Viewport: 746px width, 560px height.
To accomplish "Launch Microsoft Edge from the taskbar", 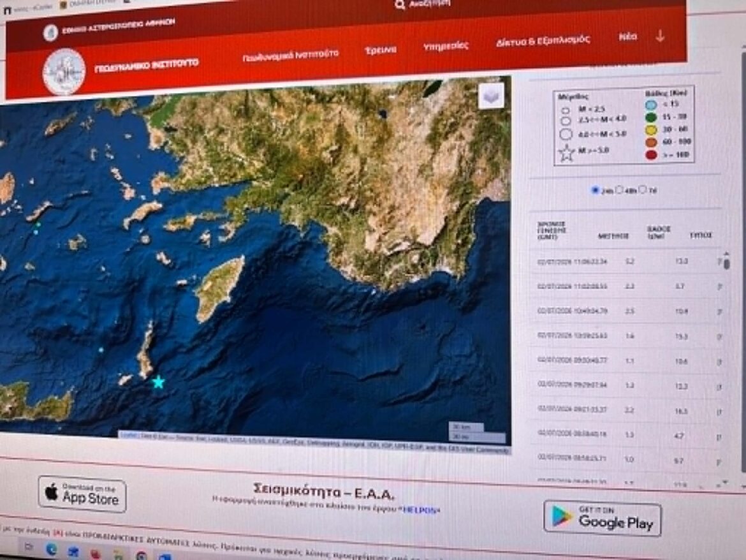I will (x=52, y=550).
